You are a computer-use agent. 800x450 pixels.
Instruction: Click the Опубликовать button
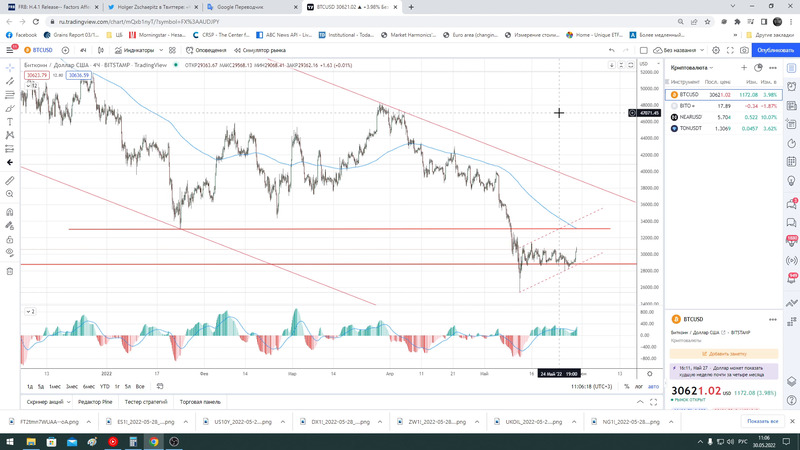774,49
